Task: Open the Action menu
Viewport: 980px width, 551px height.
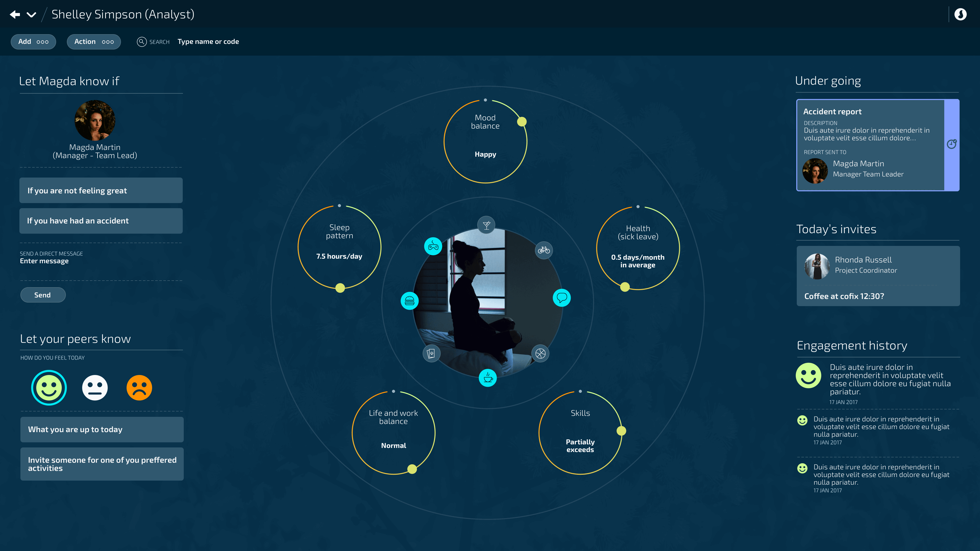Action: click(x=94, y=42)
